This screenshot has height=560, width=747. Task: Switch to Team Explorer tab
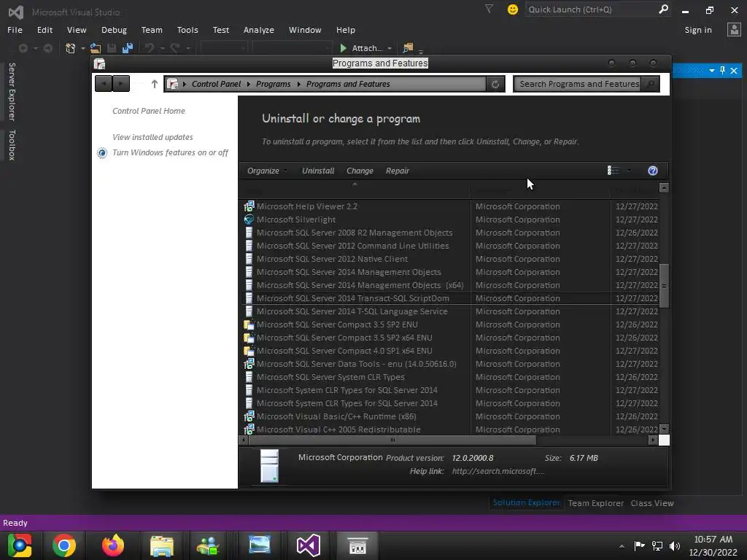coord(595,503)
